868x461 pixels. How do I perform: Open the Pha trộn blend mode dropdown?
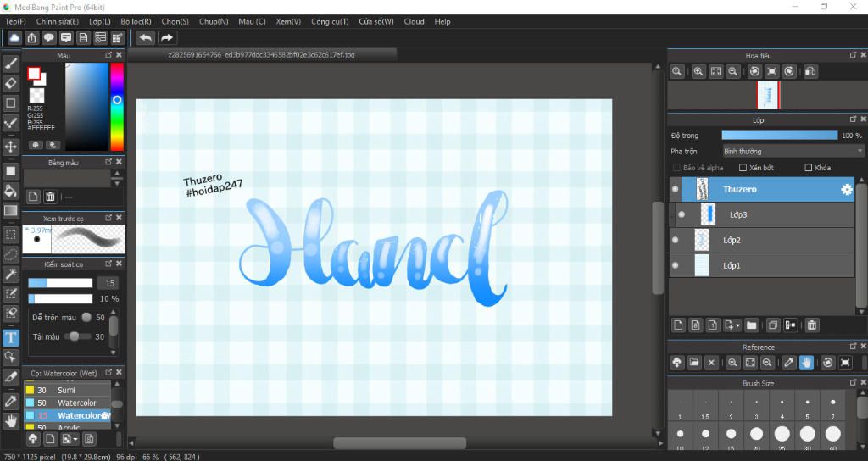pyautogui.click(x=793, y=151)
